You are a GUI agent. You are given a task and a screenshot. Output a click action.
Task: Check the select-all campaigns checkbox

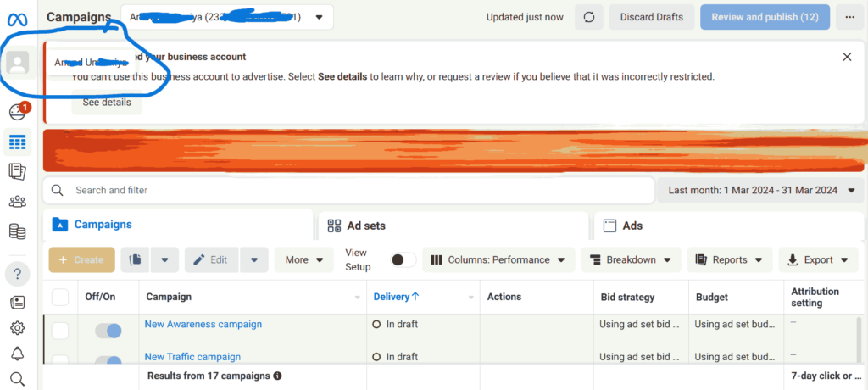coord(60,297)
